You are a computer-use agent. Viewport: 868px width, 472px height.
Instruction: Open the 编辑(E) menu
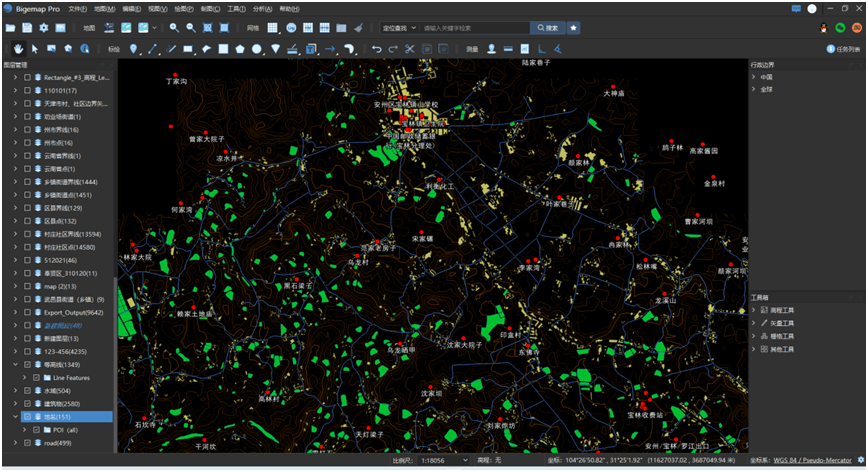[x=131, y=9]
